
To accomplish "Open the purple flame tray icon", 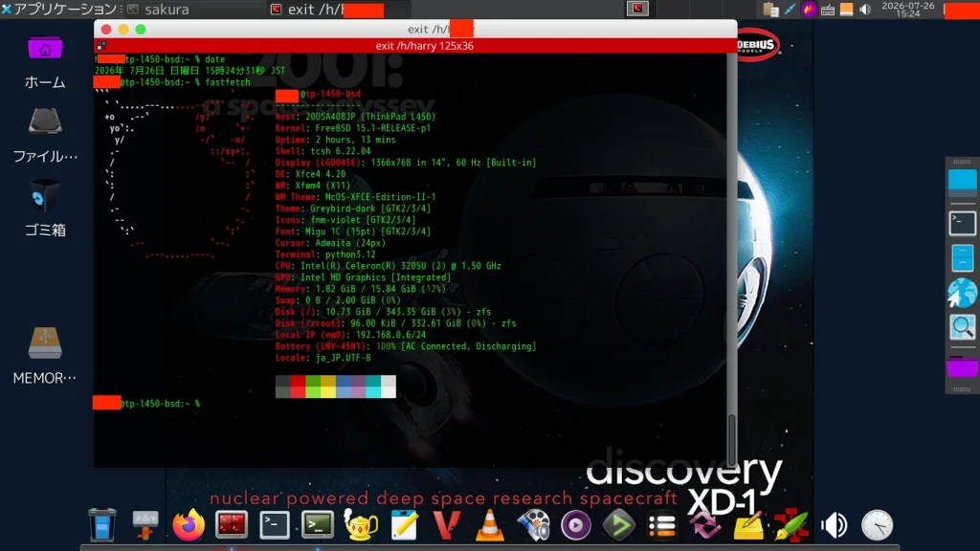I will tap(809, 9).
